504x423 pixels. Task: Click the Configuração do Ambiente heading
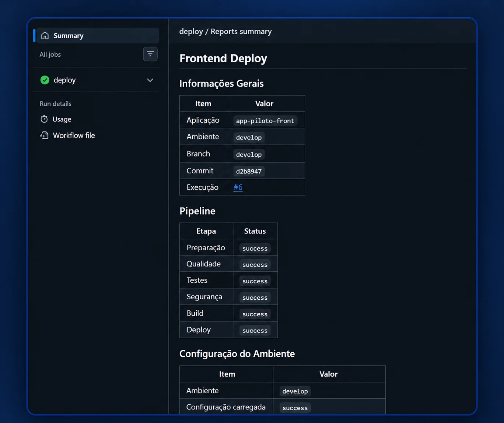(x=237, y=354)
